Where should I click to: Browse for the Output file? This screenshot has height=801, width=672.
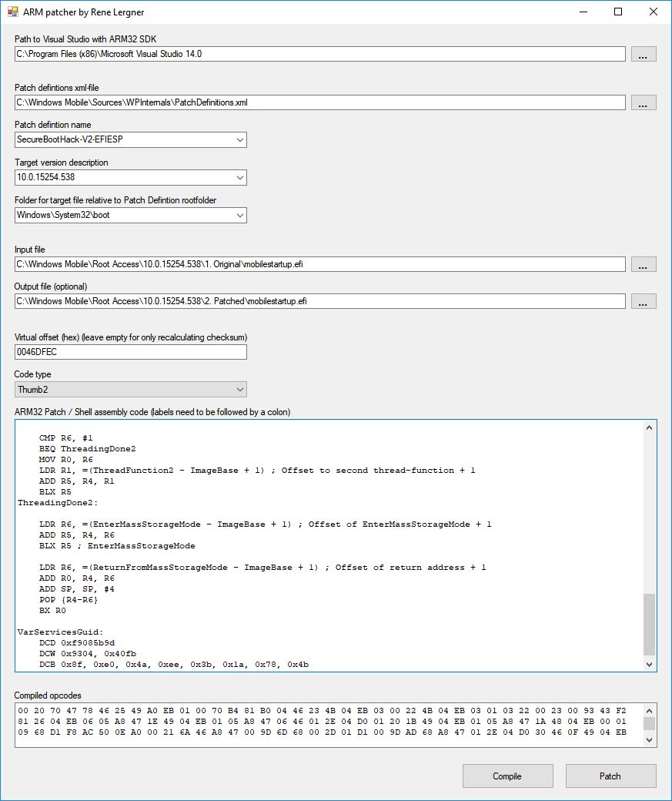[x=644, y=301]
